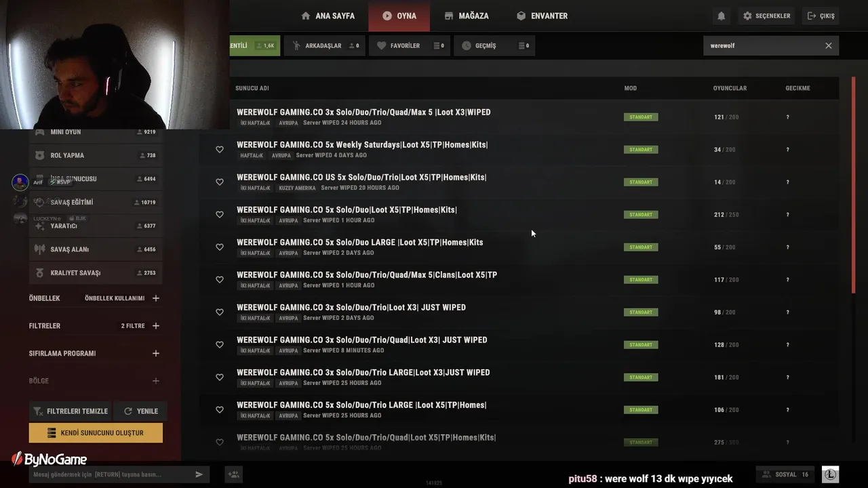Screen dimensions: 868x488
Task: Click the SAVAŞ ALANI tower icon
Action: (x=39, y=249)
